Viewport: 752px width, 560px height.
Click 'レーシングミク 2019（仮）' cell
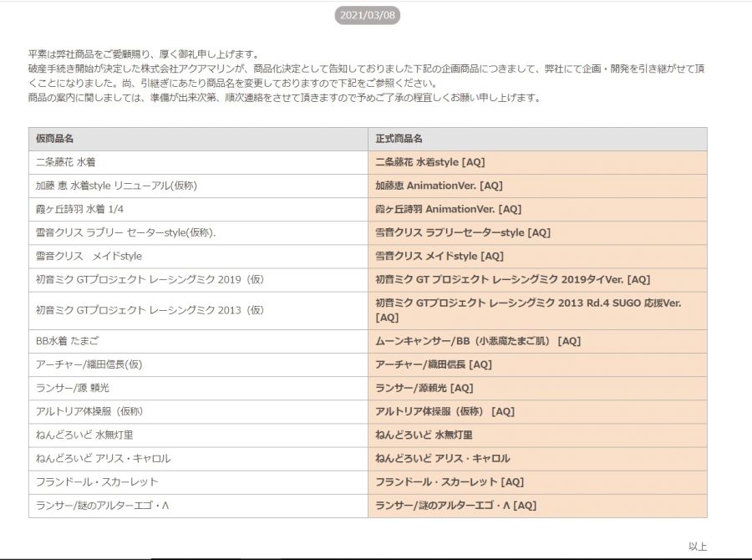[198, 280]
